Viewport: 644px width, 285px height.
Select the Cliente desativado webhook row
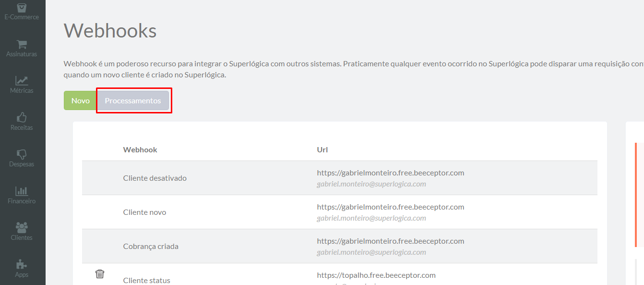340,178
